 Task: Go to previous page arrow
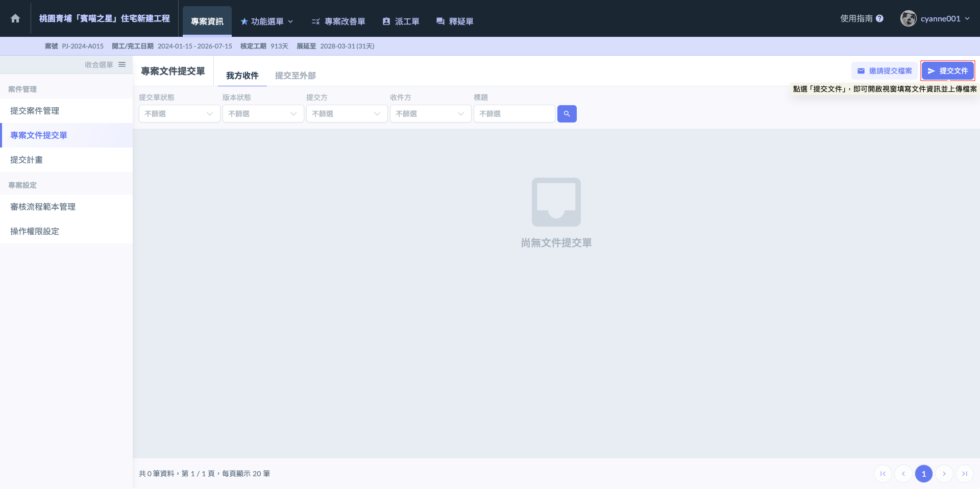[x=903, y=474]
